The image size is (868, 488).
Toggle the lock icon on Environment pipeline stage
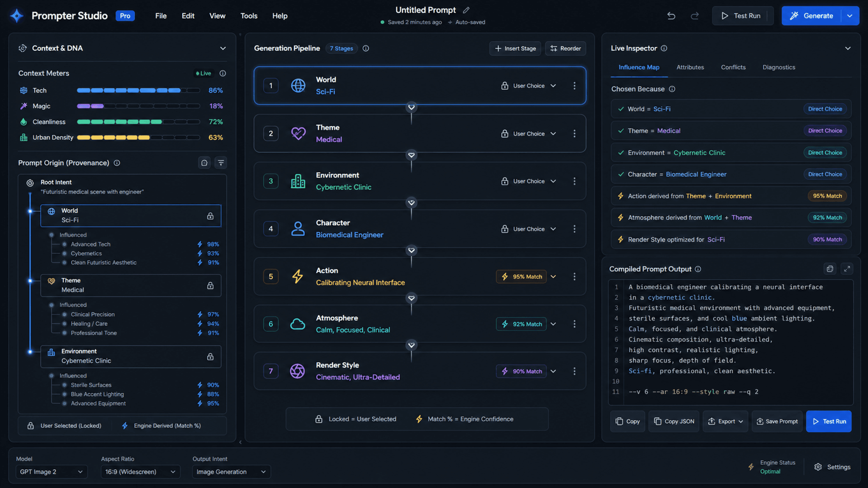point(505,181)
